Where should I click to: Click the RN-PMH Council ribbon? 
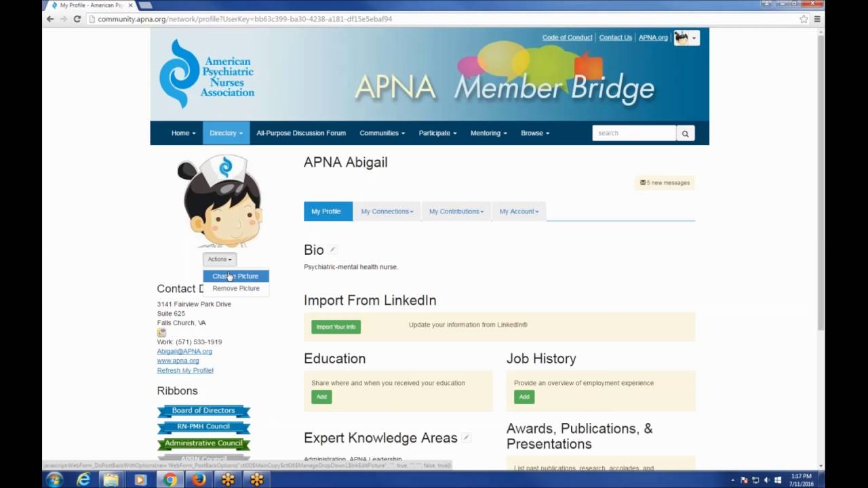[x=203, y=427]
